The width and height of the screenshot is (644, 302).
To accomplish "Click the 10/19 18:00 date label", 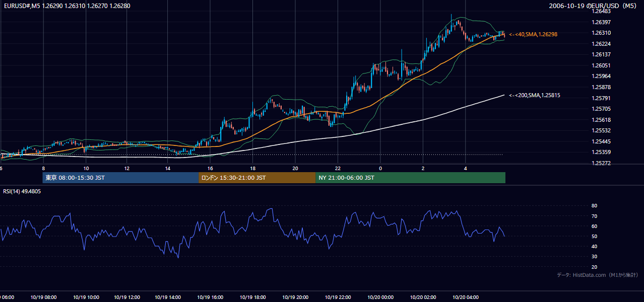I will 252,297.
